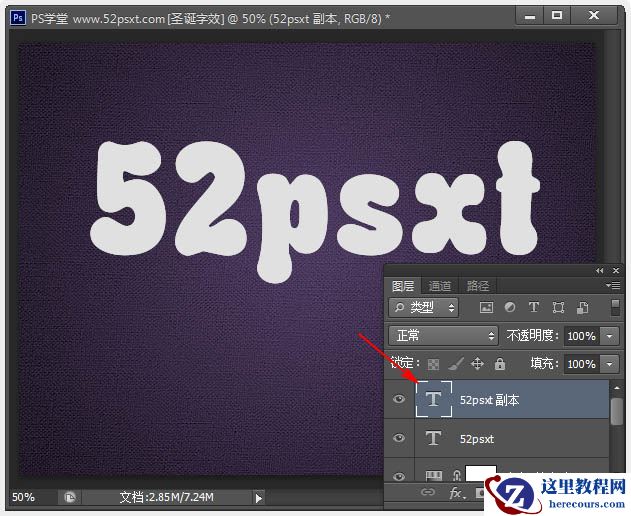Open the 填充 fill slider arrow
Viewport: 631px width, 516px height.
click(610, 364)
